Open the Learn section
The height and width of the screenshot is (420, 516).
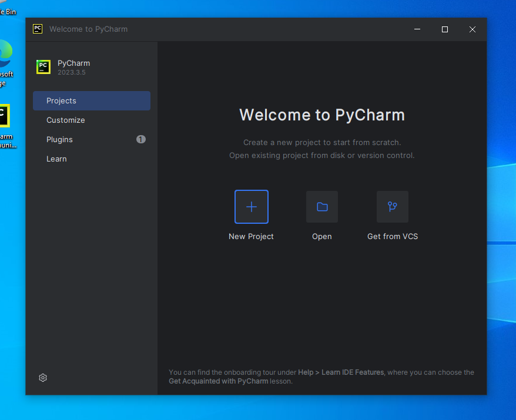click(x=56, y=159)
